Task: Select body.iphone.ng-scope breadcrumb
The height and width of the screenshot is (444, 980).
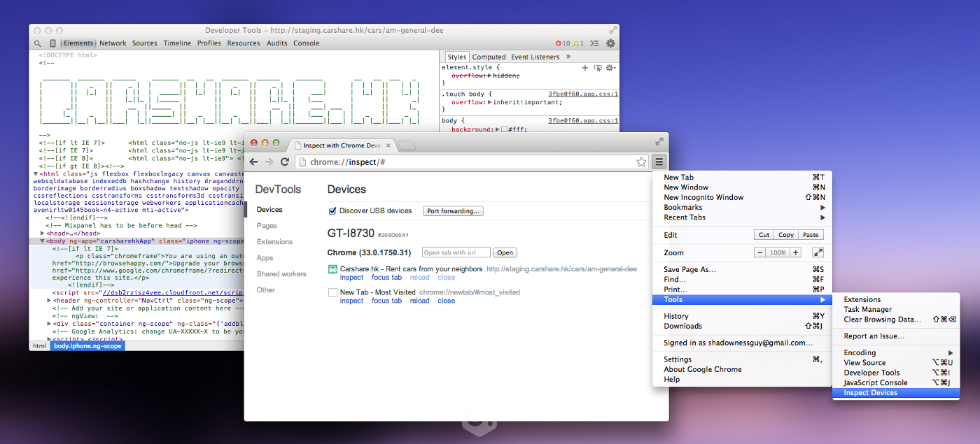Action: pyautogui.click(x=87, y=346)
